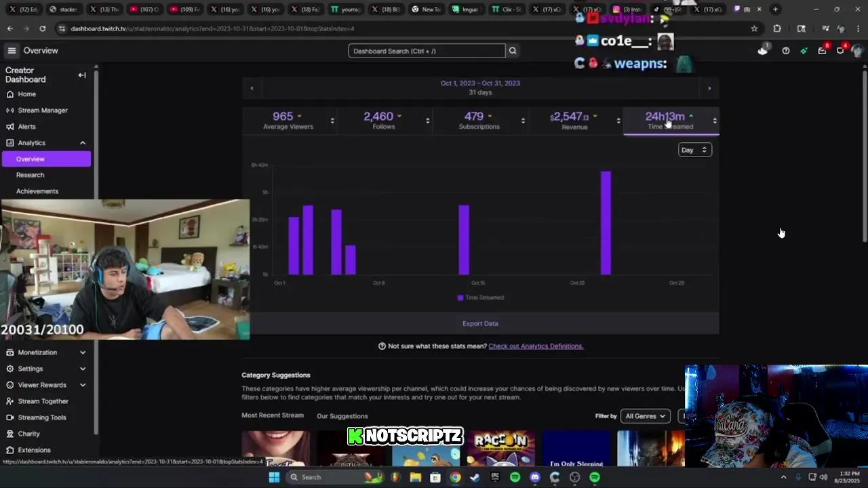868x488 pixels.
Task: Open File Explorer from the taskbar
Action: click(416, 477)
